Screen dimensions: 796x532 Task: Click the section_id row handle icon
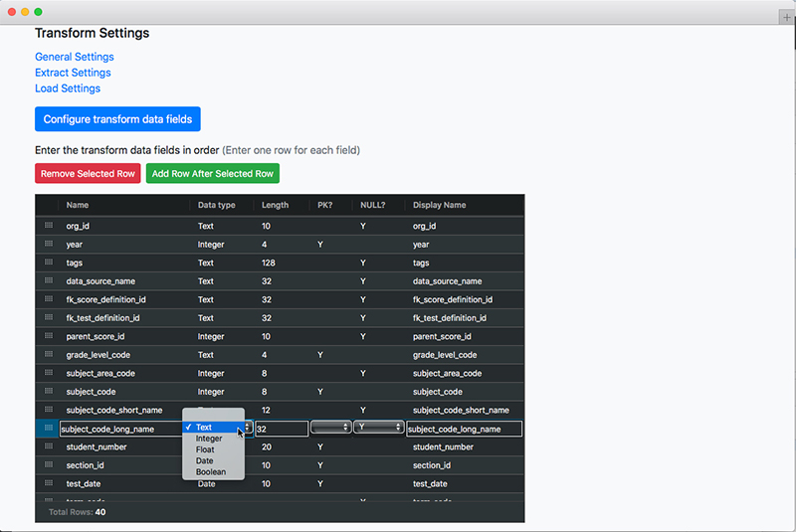[x=47, y=465]
